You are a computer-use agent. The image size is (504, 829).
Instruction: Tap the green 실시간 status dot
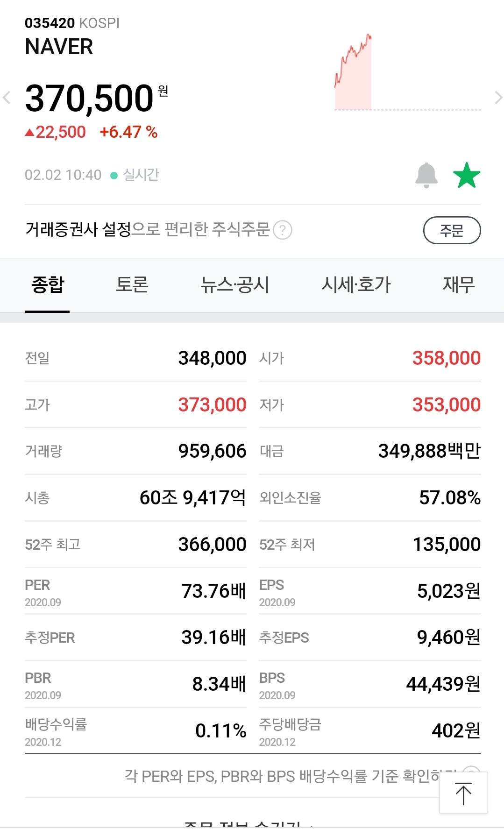click(x=114, y=176)
